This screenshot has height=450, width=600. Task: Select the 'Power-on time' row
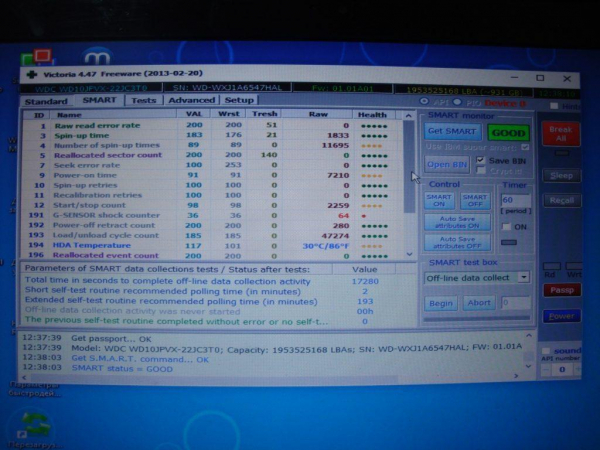212,175
